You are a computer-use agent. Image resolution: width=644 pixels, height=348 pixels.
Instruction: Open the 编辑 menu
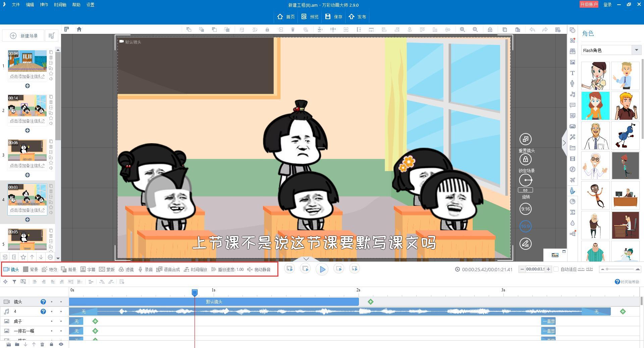(x=30, y=5)
